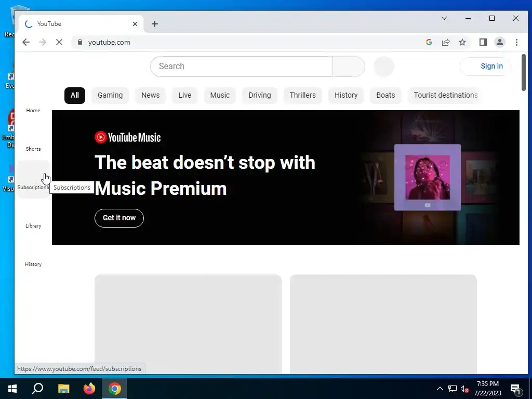Filter videos by News
The width and height of the screenshot is (532, 399).
(150, 96)
